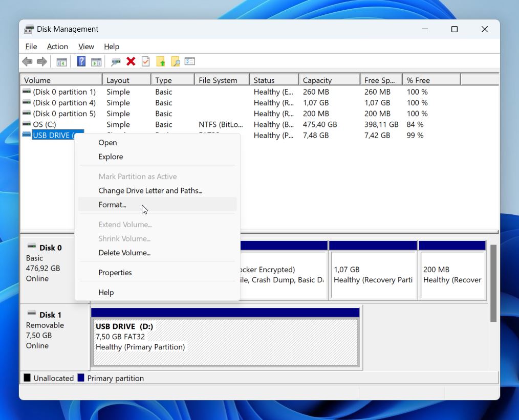Sort by the % Free column header
Image resolution: width=519 pixels, height=420 pixels.
coord(431,80)
